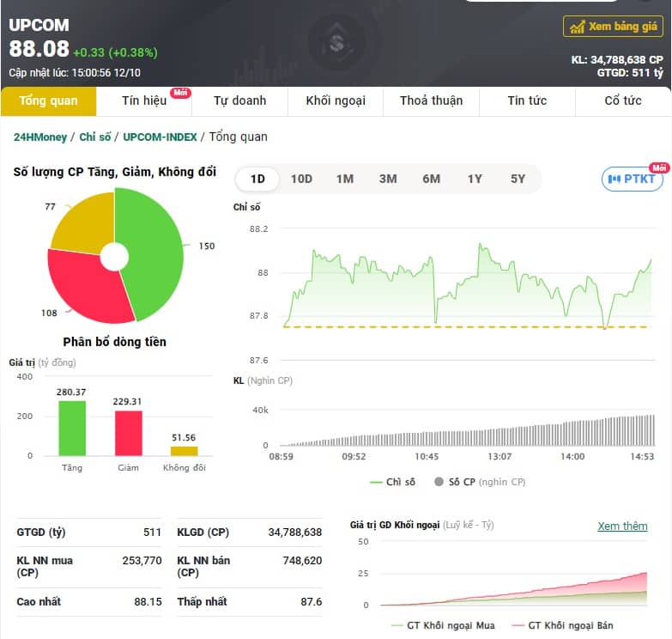Click the candlestick icon in PTKT button
Viewport: 672px width, 639px height.
tap(614, 179)
